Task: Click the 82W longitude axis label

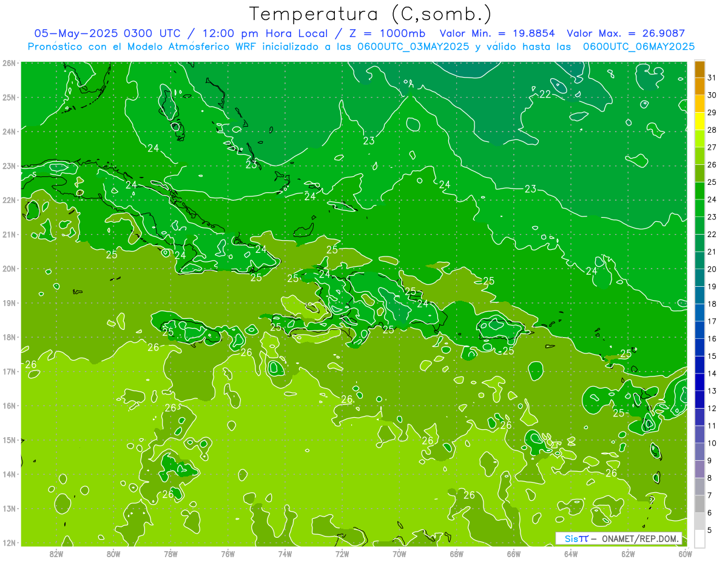Action: click(x=56, y=554)
